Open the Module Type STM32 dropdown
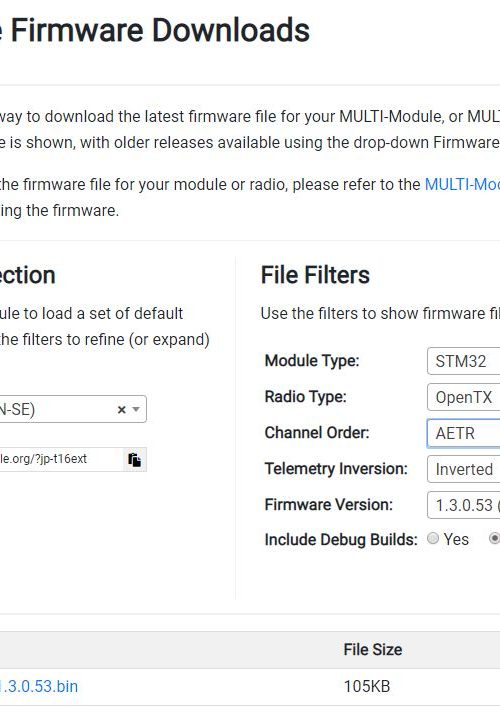Image resolution: width=500 pixels, height=725 pixels. (463, 361)
